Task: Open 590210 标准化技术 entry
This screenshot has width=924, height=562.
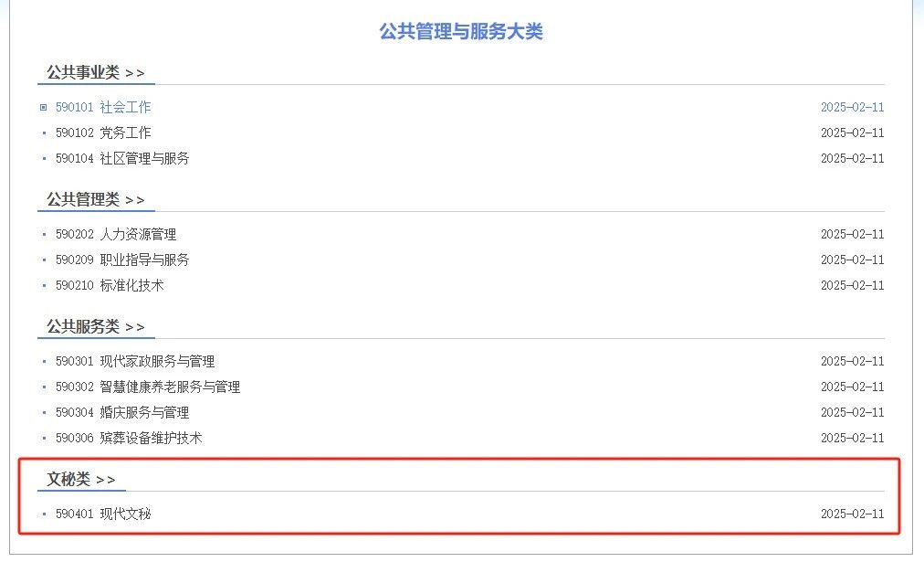Action: click(x=110, y=285)
